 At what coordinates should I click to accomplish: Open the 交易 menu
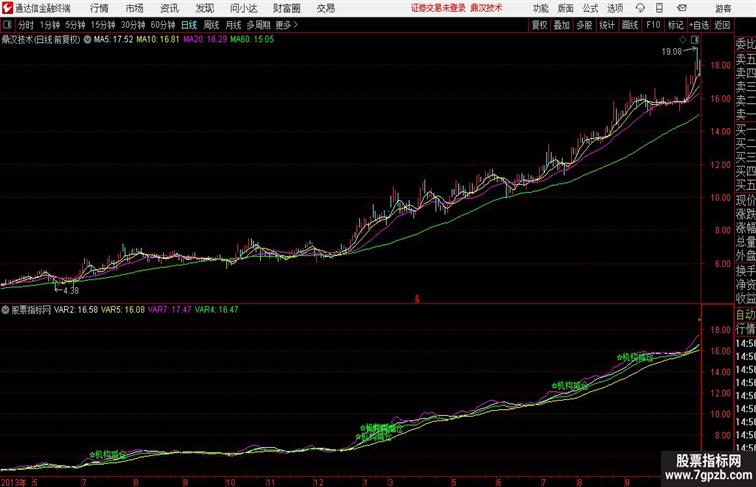326,8
